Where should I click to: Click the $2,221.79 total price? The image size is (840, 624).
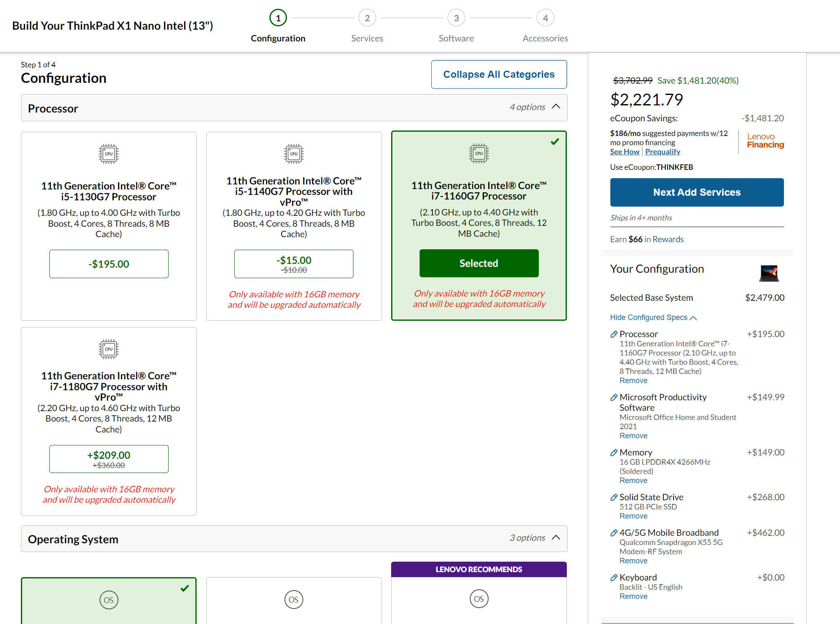point(647,100)
